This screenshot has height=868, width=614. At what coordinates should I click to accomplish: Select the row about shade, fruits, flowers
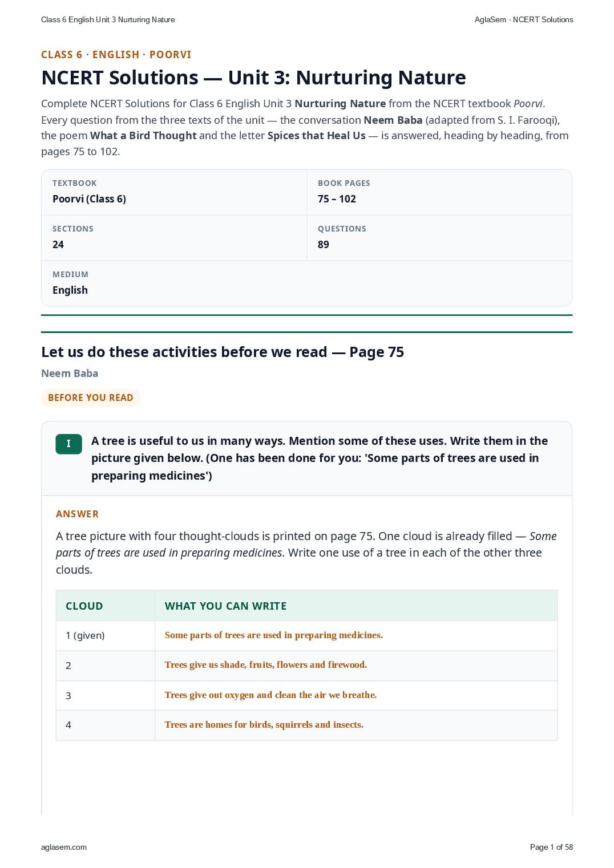click(306, 666)
